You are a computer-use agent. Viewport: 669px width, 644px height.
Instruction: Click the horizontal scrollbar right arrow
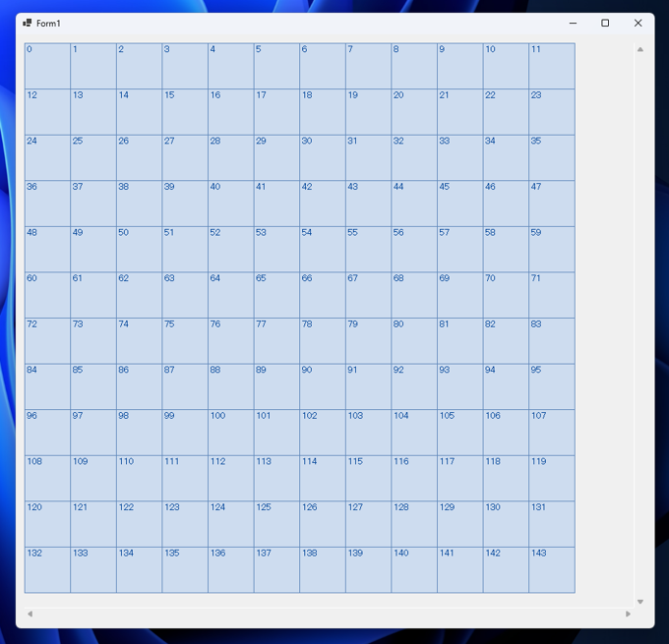tap(628, 614)
